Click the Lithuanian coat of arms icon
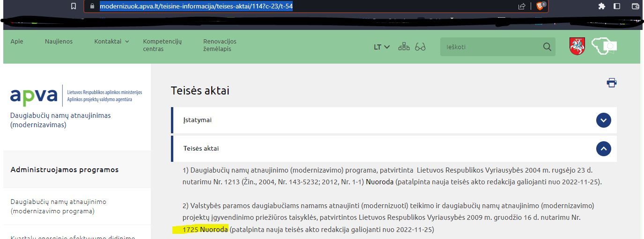The image size is (644, 239). [577, 46]
